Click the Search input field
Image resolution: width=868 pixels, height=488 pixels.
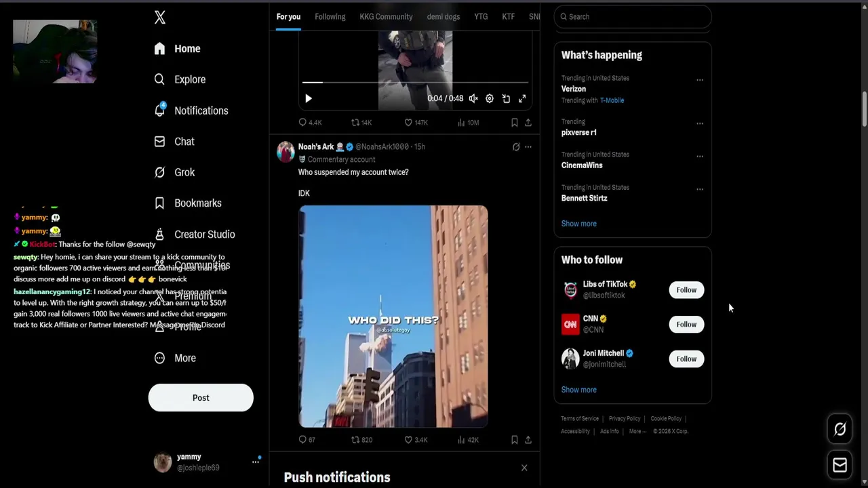[633, 16]
